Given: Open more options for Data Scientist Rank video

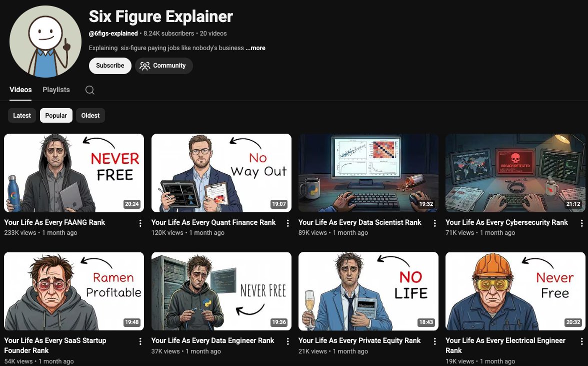Looking at the screenshot, I should (x=434, y=223).
